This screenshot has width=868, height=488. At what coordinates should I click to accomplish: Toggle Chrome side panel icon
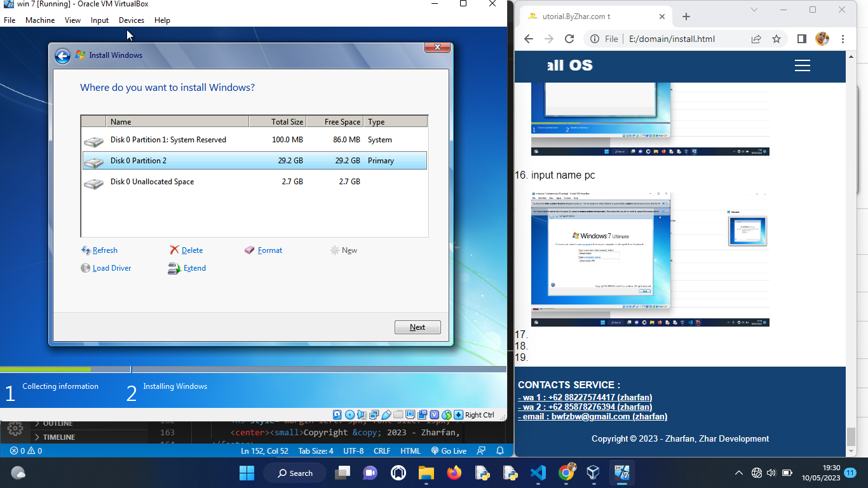(801, 39)
